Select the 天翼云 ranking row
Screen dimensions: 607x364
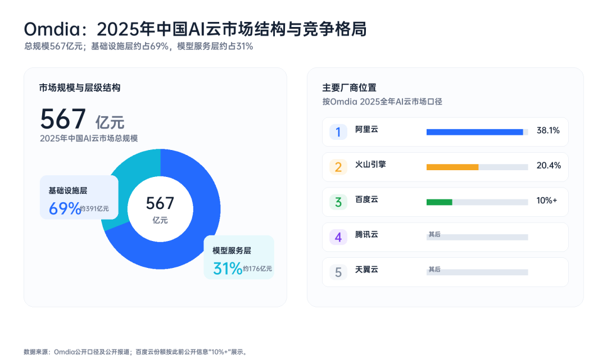tap(445, 272)
